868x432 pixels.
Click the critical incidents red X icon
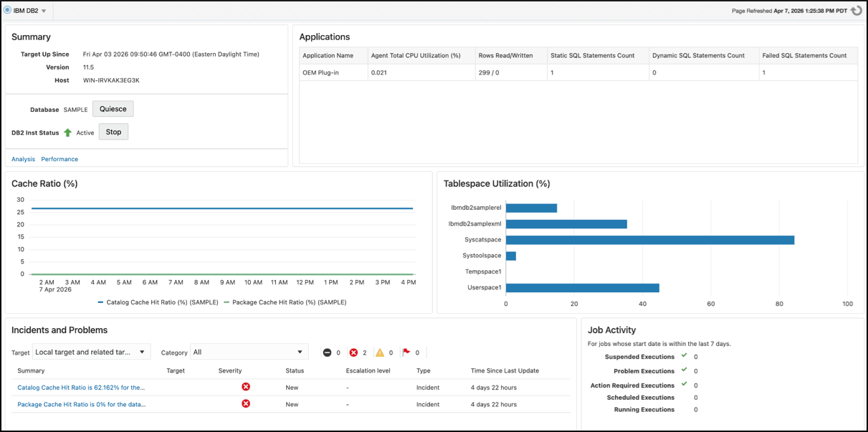point(353,352)
